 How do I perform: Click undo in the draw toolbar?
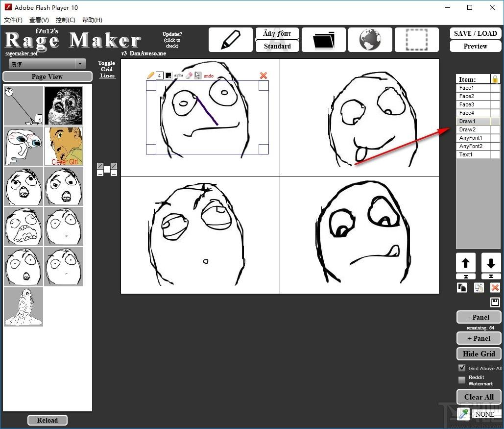coord(208,76)
